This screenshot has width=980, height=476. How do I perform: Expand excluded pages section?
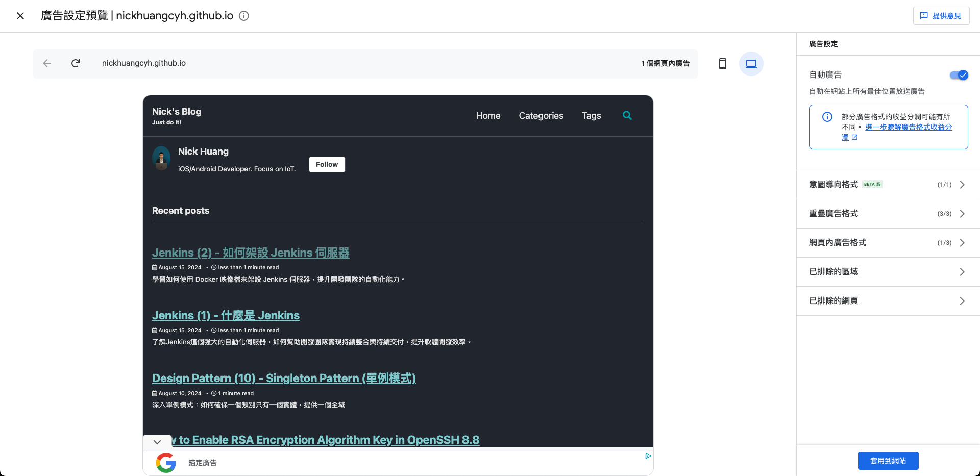pos(888,301)
